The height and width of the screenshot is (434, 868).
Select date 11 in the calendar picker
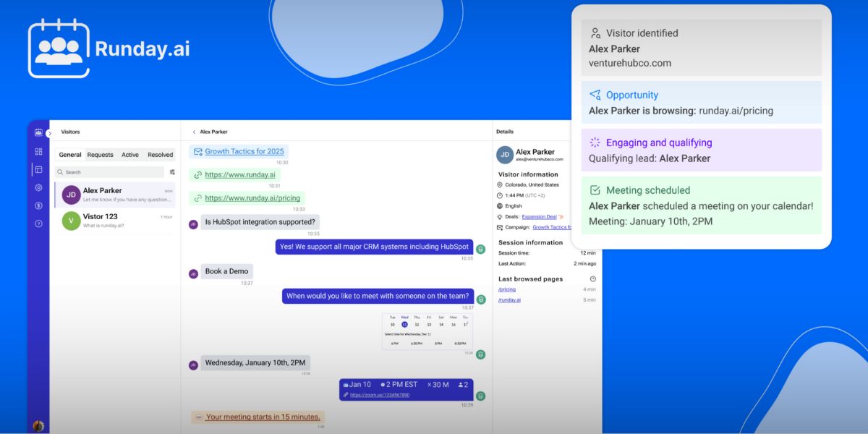(405, 324)
